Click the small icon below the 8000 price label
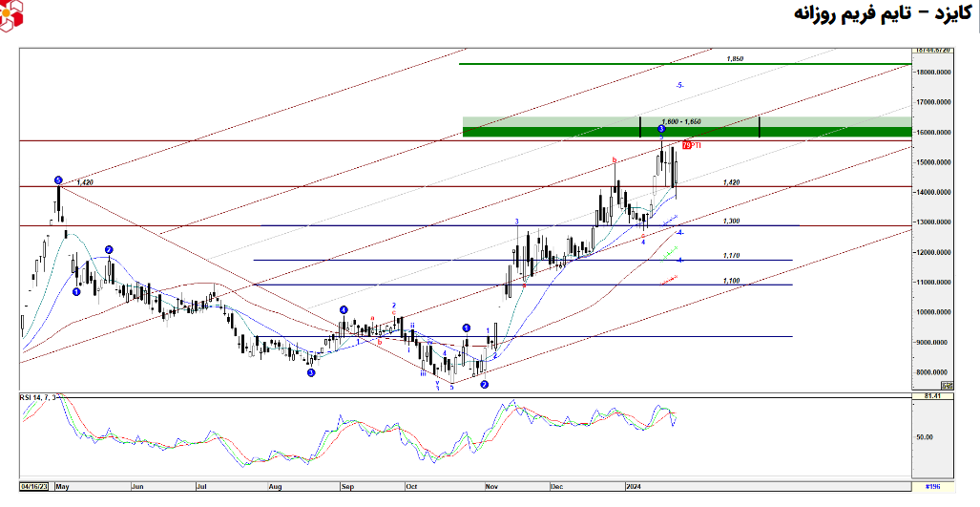This screenshot has width=980, height=507. tap(947, 385)
